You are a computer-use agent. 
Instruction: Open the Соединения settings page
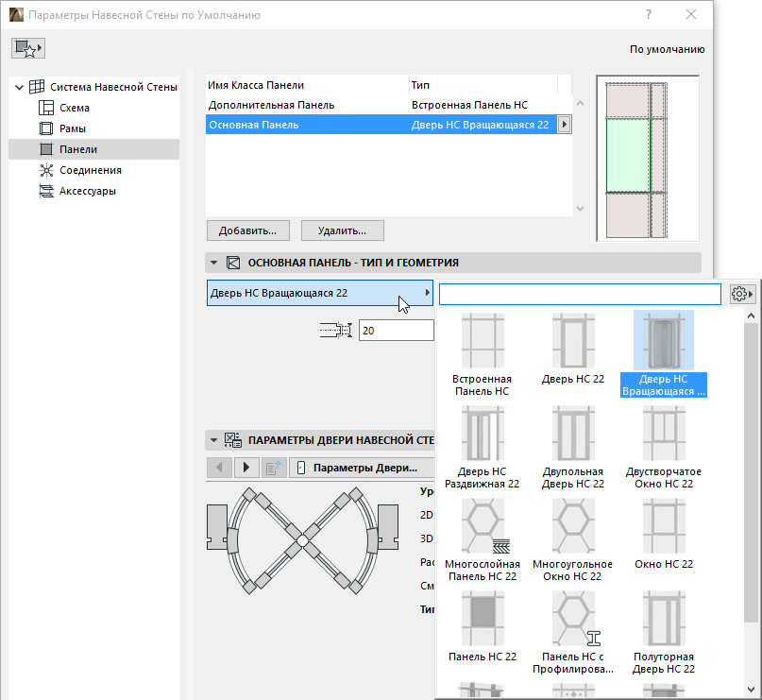[91, 170]
